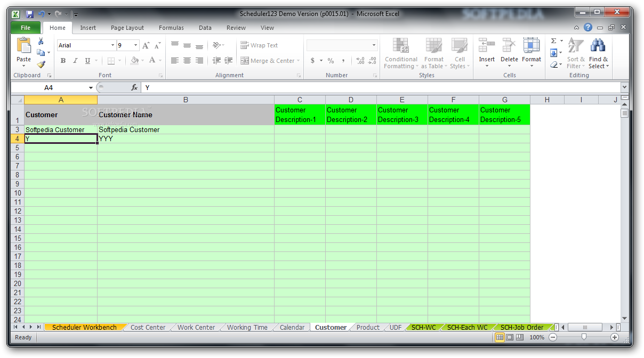Increase font size with Grow Font icon

tap(146, 45)
